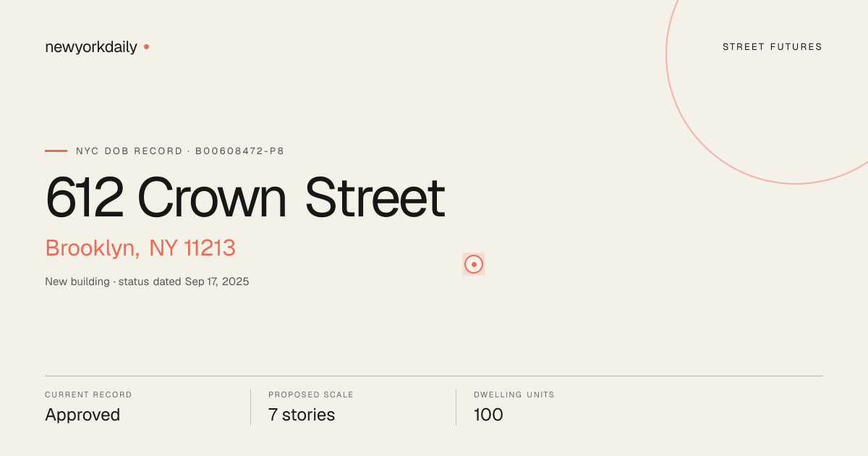868x456 pixels.
Task: Click the NYC DOB RECORD number text
Action: (180, 151)
